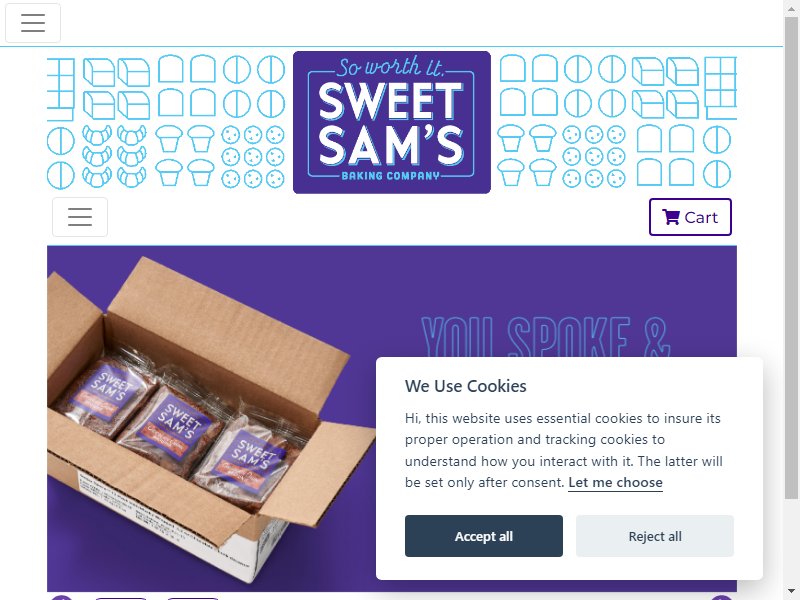800x600 pixels.
Task: Click the scrollbar down arrow
Action: [x=791, y=593]
